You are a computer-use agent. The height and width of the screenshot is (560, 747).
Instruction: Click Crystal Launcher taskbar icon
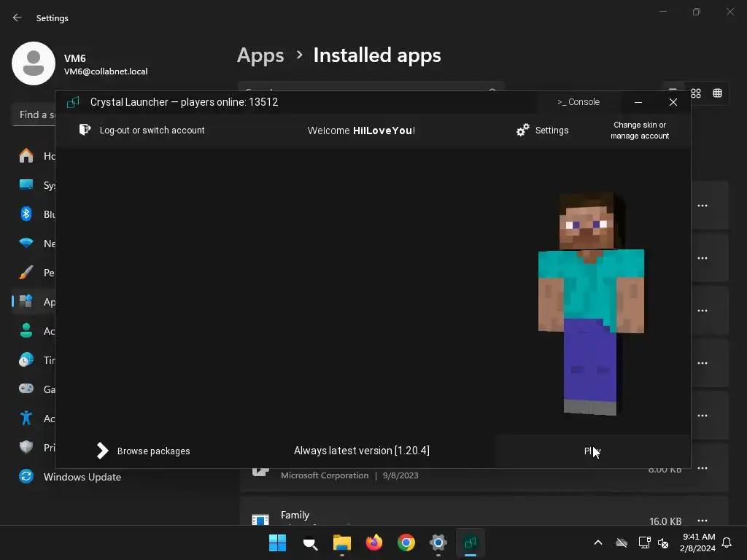coord(471,542)
